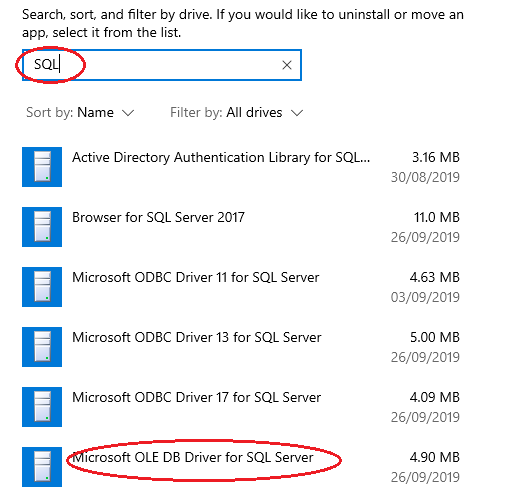Open the Filter by All drives dropdown
This screenshot has width=508, height=501.
click(x=237, y=113)
